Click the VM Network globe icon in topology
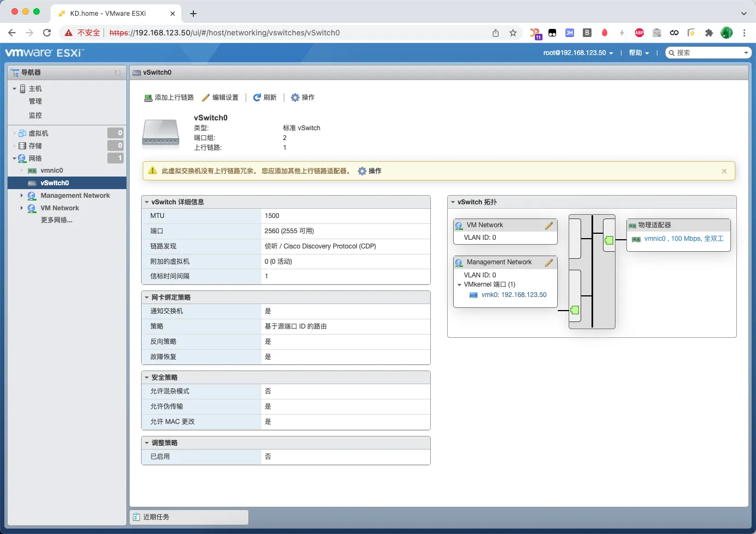Viewport: 756px width, 534px height. pos(459,226)
